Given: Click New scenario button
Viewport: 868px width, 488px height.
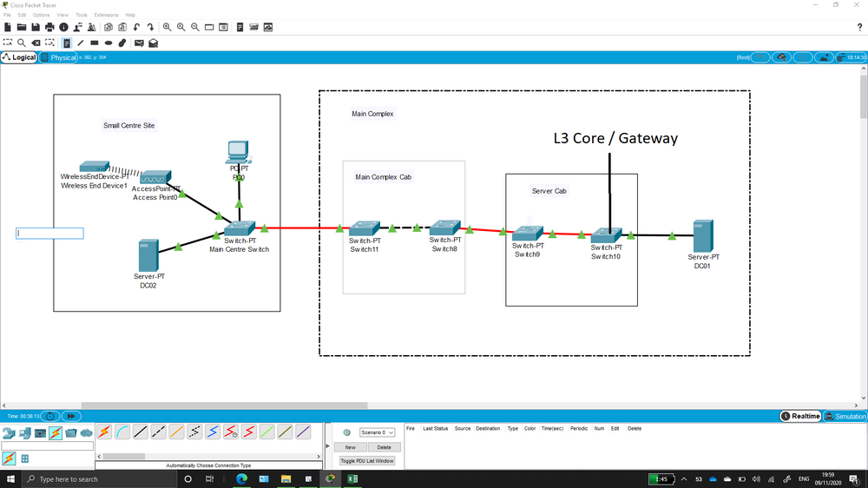Looking at the screenshot, I should point(351,447).
